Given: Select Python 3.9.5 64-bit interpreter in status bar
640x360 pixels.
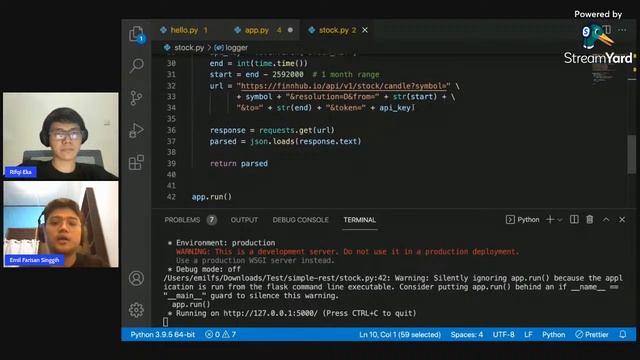Looking at the screenshot, I should tap(162, 335).
